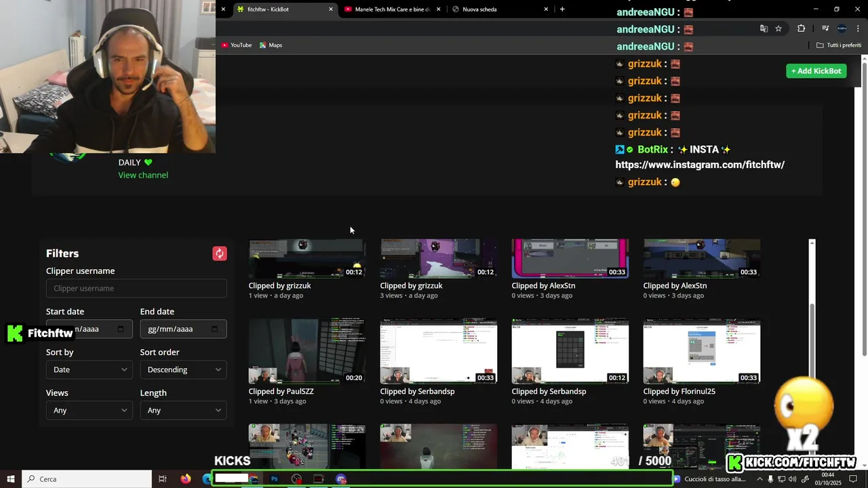Expand the Sort order Descending dropdown
The height and width of the screenshot is (488, 868).
point(183,369)
